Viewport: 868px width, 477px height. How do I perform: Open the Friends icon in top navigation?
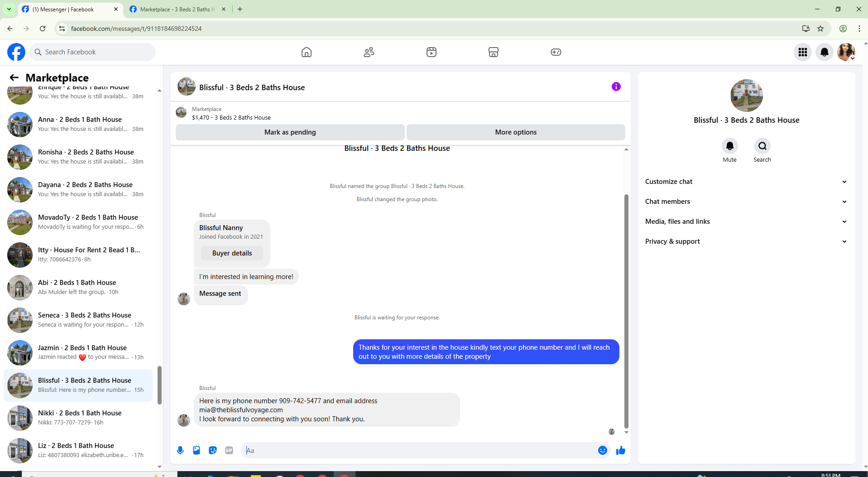(x=369, y=52)
